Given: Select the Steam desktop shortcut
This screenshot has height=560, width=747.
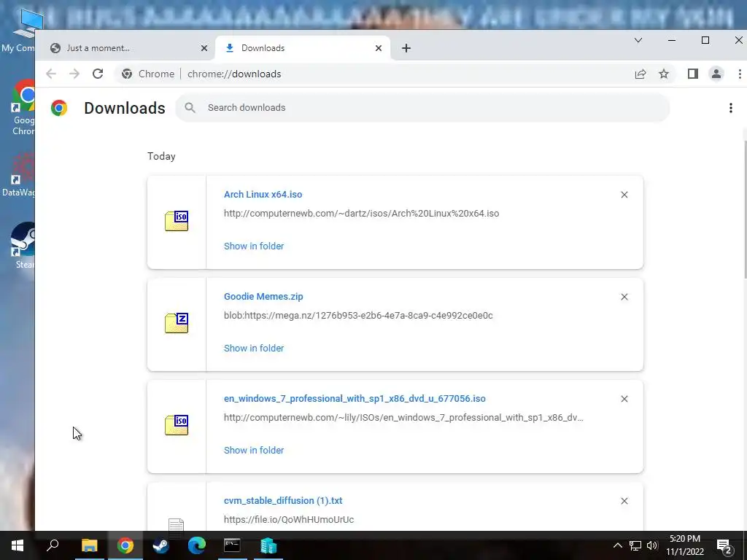Looking at the screenshot, I should pos(23,246).
